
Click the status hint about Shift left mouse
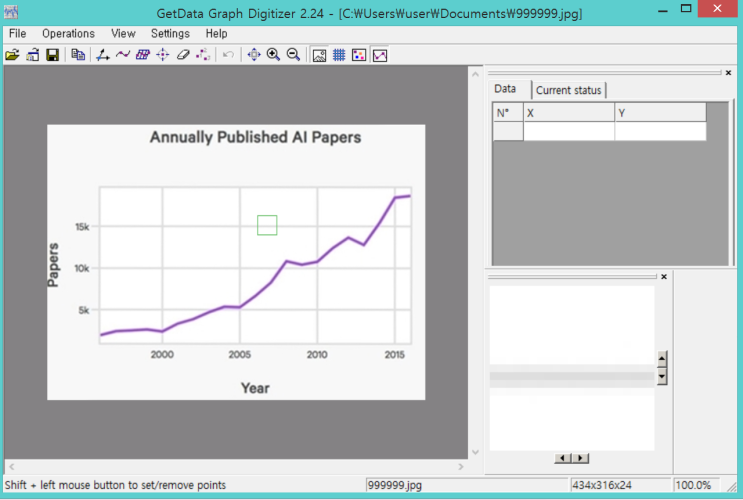pyautogui.click(x=115, y=485)
